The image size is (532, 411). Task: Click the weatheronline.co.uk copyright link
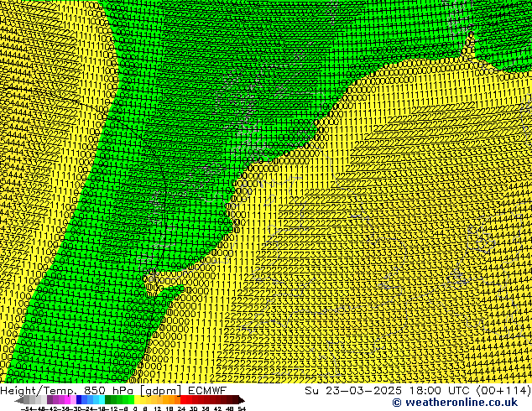pos(455,403)
